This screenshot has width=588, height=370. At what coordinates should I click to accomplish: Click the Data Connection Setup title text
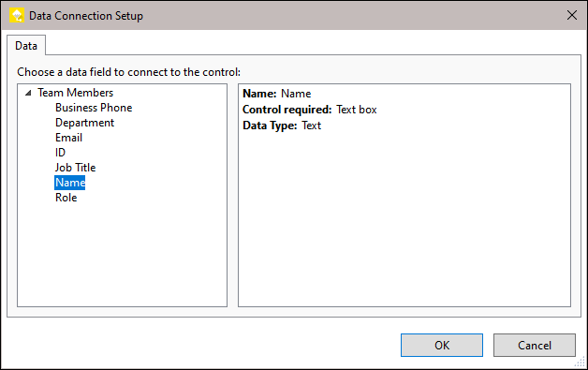(86, 16)
